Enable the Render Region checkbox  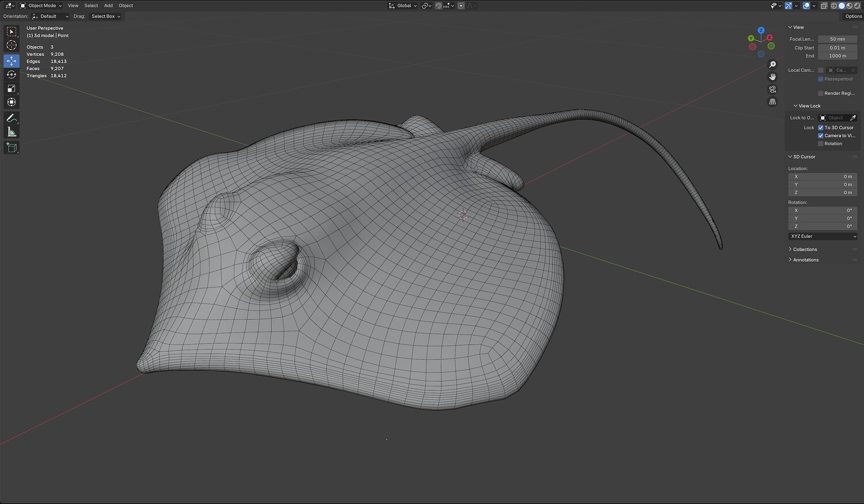pyautogui.click(x=821, y=93)
